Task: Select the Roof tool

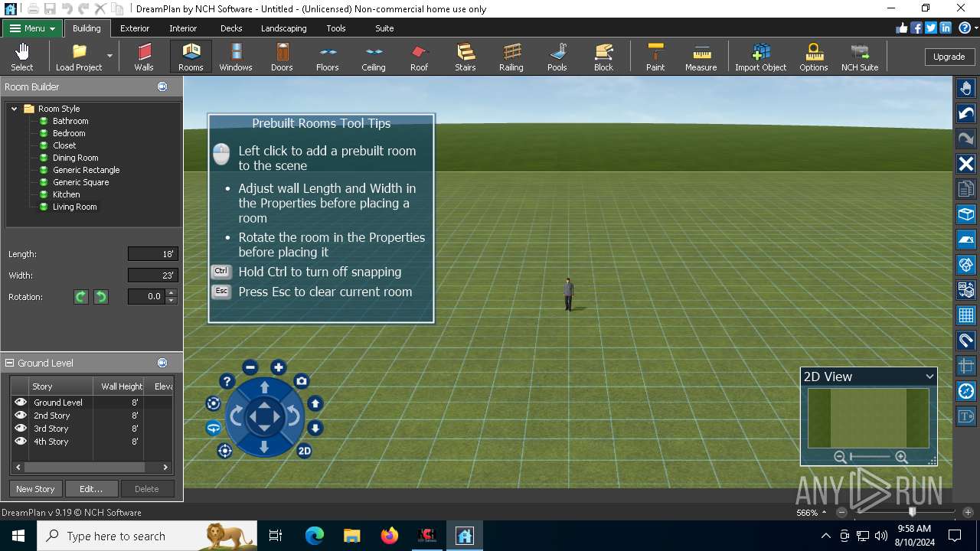Action: pos(419,57)
